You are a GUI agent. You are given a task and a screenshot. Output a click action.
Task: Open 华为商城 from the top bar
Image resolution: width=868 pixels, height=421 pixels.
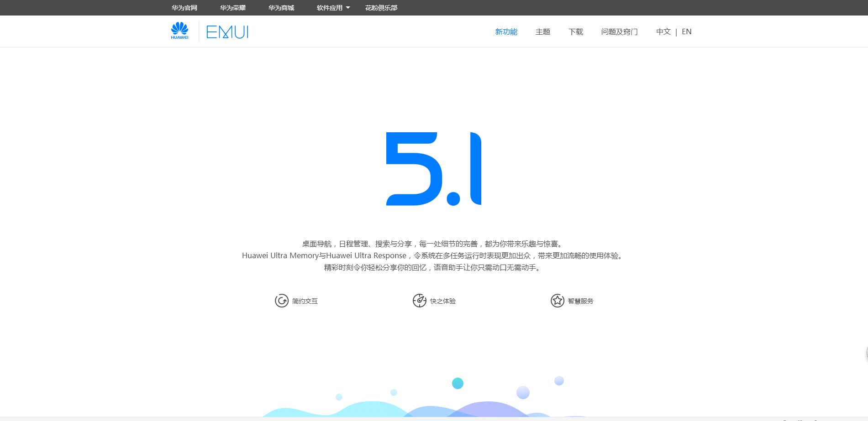click(281, 7)
